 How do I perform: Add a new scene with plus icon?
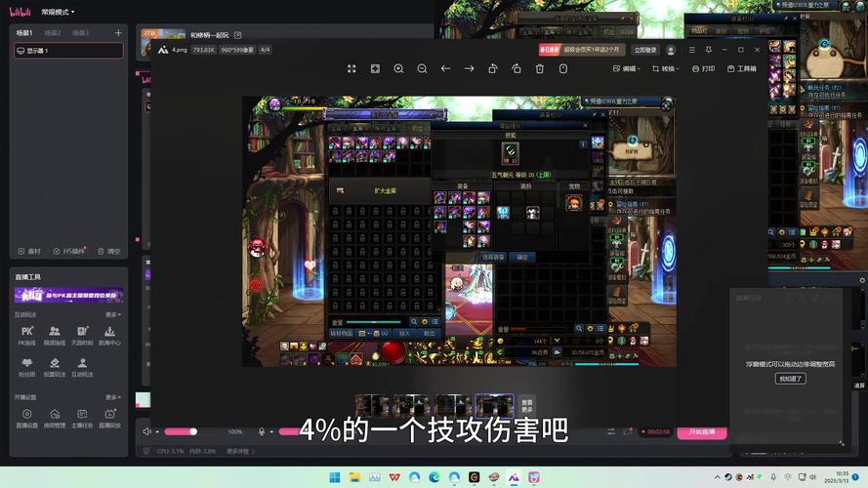click(118, 33)
